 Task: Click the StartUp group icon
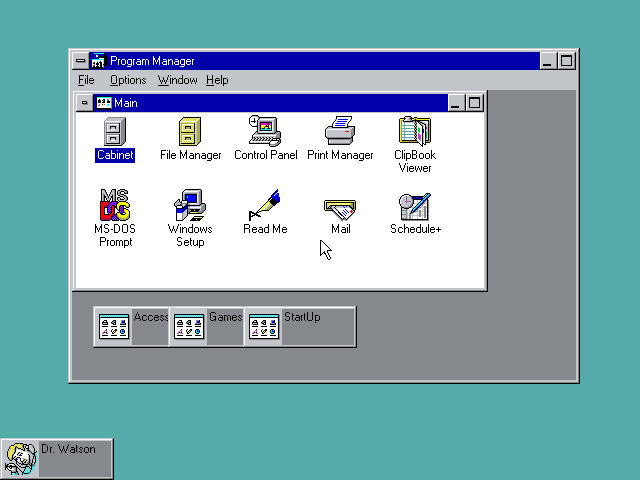(264, 327)
